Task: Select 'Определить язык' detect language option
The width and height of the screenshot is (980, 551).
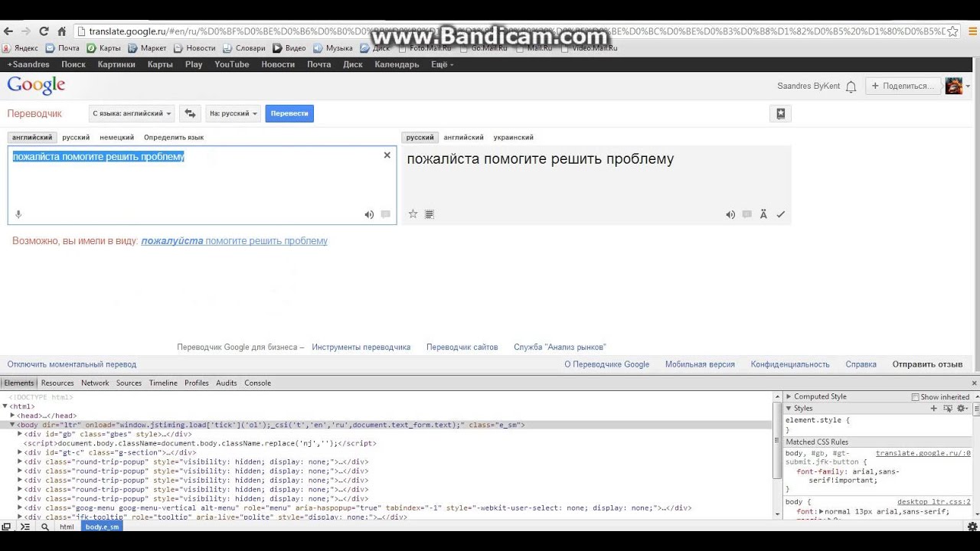Action: 174,138
